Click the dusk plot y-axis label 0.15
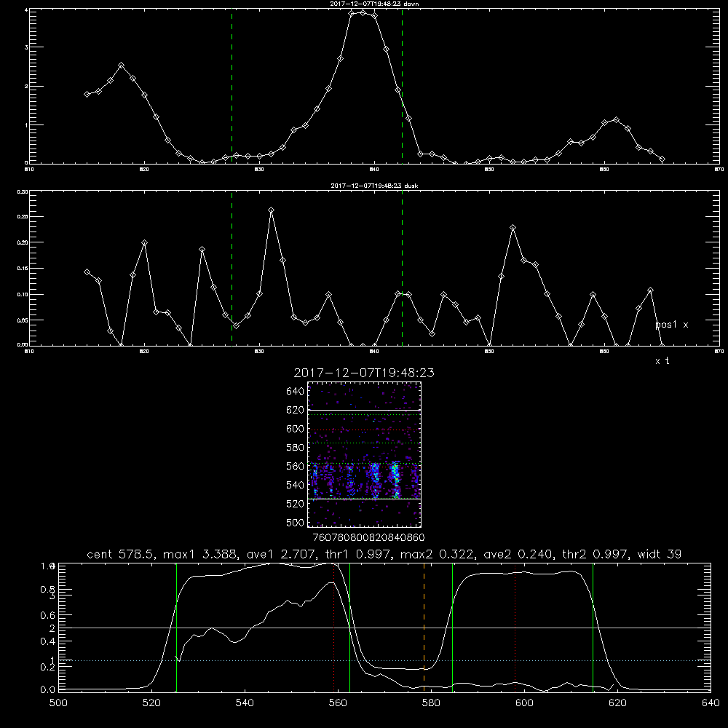The height and width of the screenshot is (728, 728). pos(22,269)
